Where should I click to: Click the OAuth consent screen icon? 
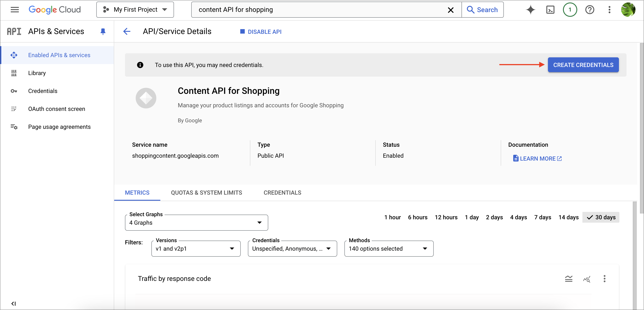(14, 109)
